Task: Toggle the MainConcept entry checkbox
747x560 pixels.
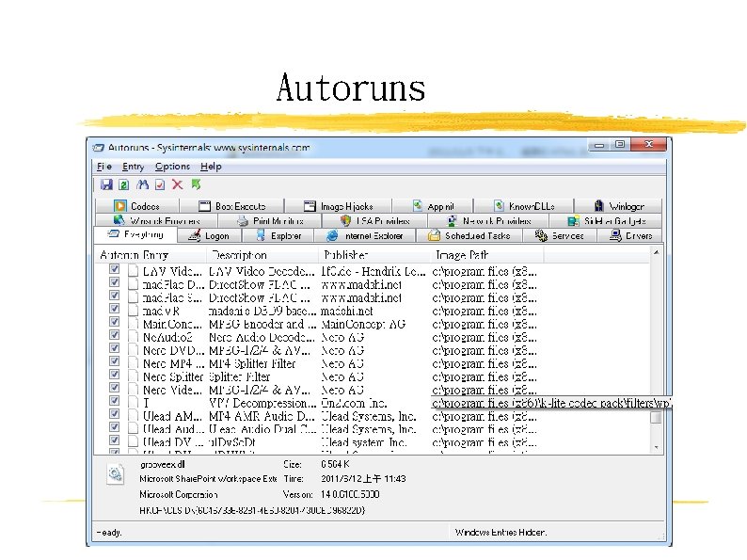Action: (115, 323)
